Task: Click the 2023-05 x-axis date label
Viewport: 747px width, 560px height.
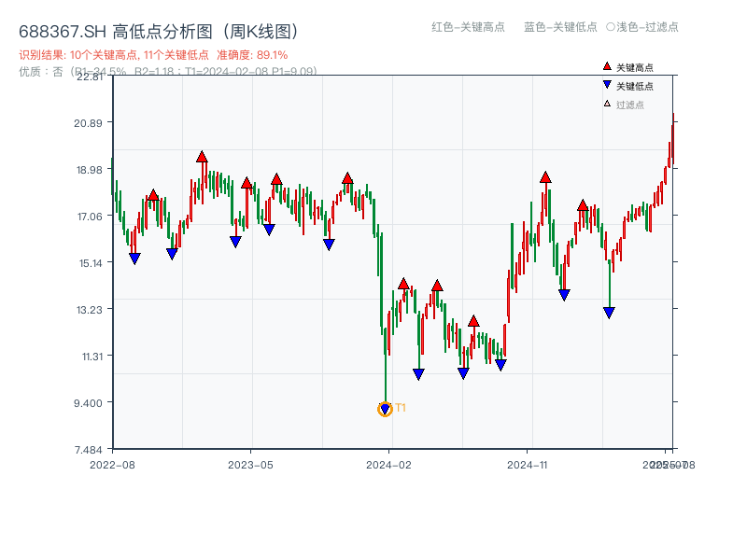Action: click(250, 464)
